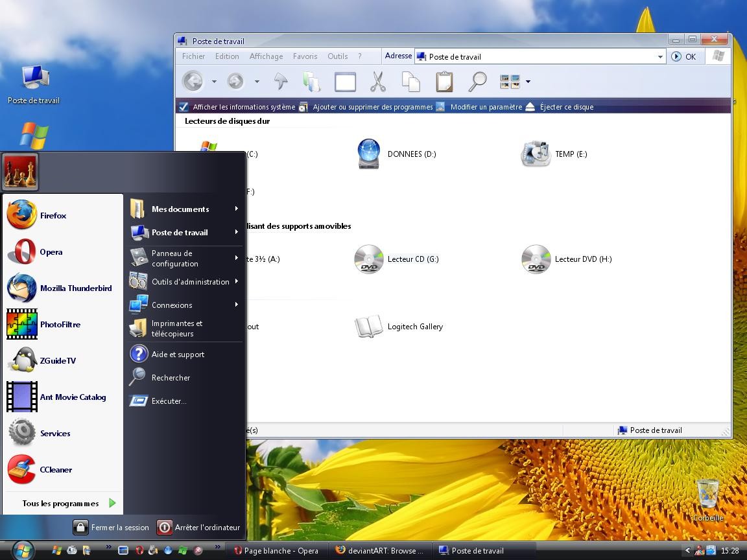Click the Paste clipboard toolbar icon
This screenshot has width=747, height=560.
[x=444, y=82]
